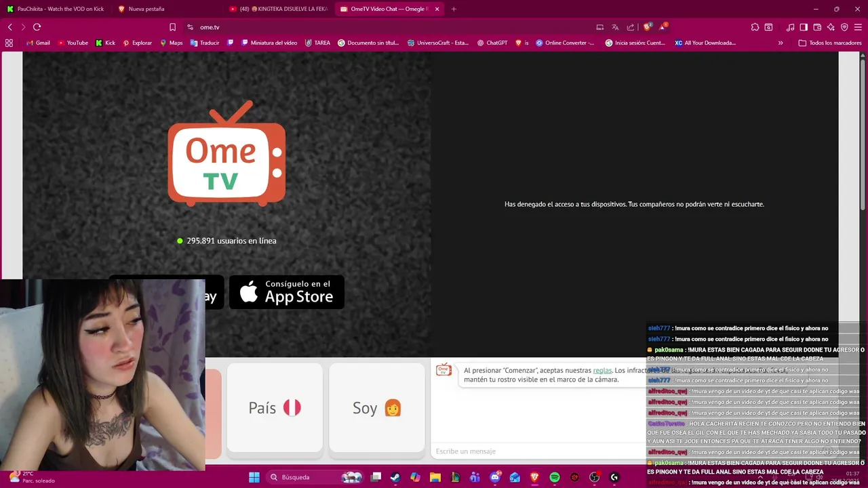Image resolution: width=868 pixels, height=488 pixels.
Task: Open the ChatGPT bookmark
Action: point(492,43)
